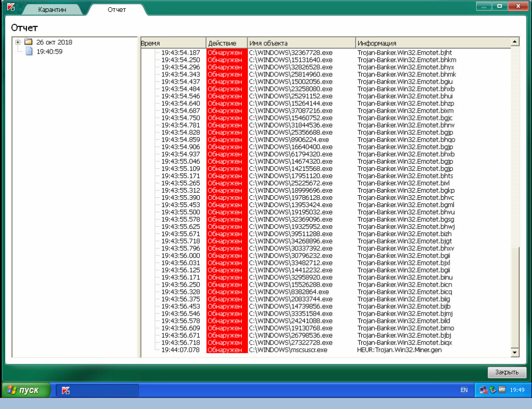Image resolution: width=532 pixels, height=409 pixels.
Task: Sort by the Имя объекта column header
Action: click(301, 43)
